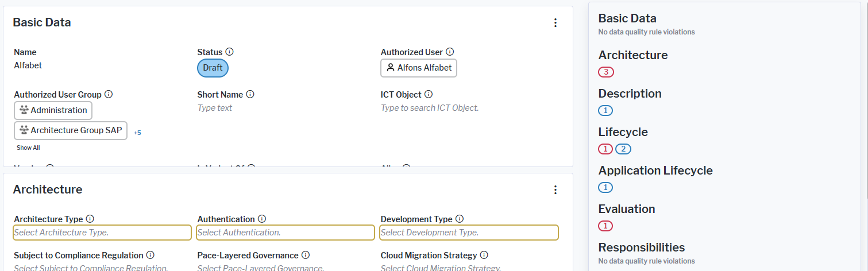Image resolution: width=868 pixels, height=271 pixels.
Task: Show info tooltip for Architecture Type
Action: pyautogui.click(x=90, y=219)
